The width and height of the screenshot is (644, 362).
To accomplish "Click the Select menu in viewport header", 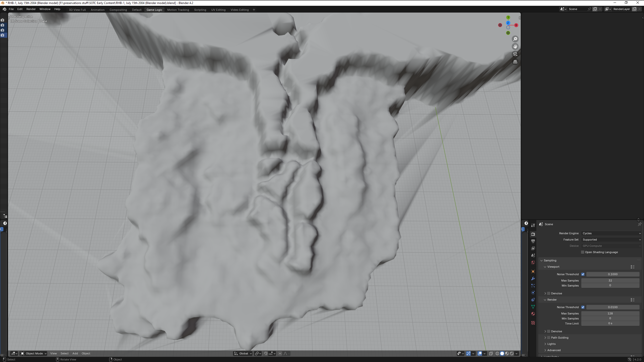I will pos(64,353).
